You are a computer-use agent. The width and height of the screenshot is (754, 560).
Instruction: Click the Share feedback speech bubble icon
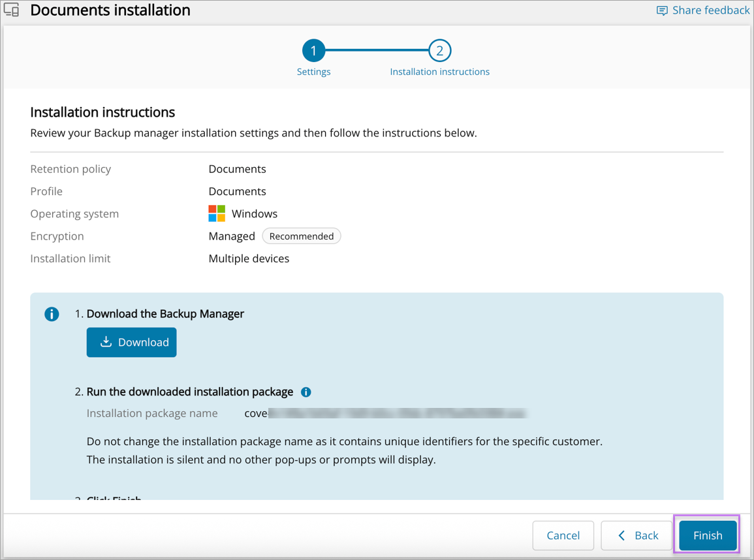[x=662, y=10]
